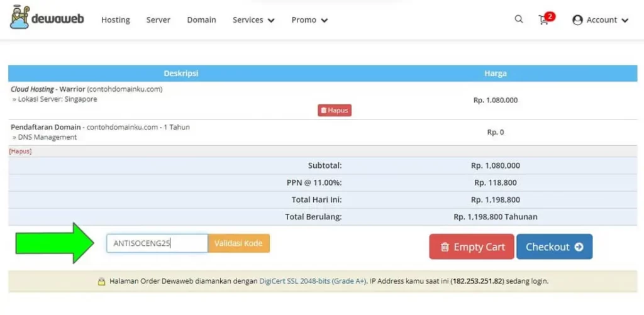Click the DNS Management line
Viewport: 644px width, 315px height.
coord(45,137)
